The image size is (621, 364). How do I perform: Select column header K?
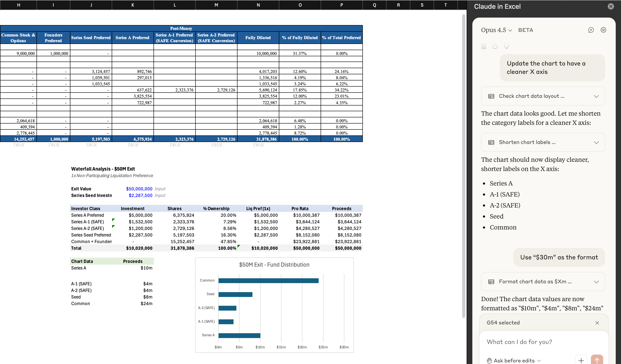(x=133, y=5)
